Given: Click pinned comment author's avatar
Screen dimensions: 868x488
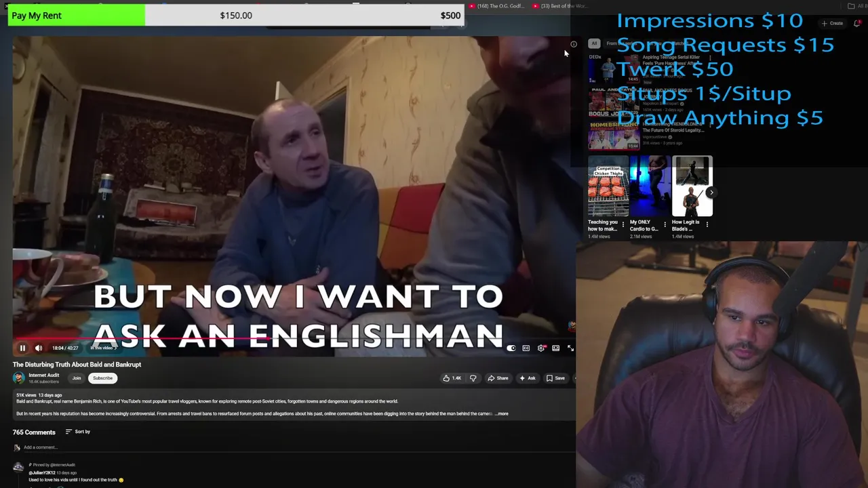Looking at the screenshot, I should click(x=18, y=467).
